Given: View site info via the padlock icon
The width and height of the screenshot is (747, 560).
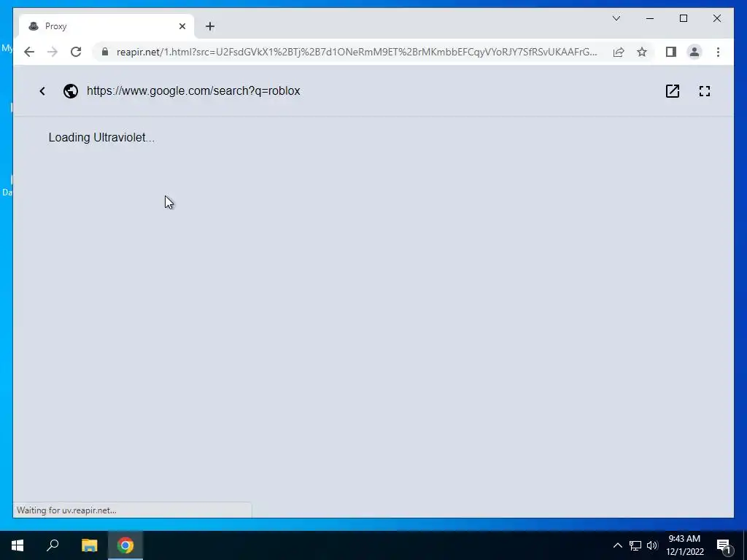Looking at the screenshot, I should click(x=105, y=52).
